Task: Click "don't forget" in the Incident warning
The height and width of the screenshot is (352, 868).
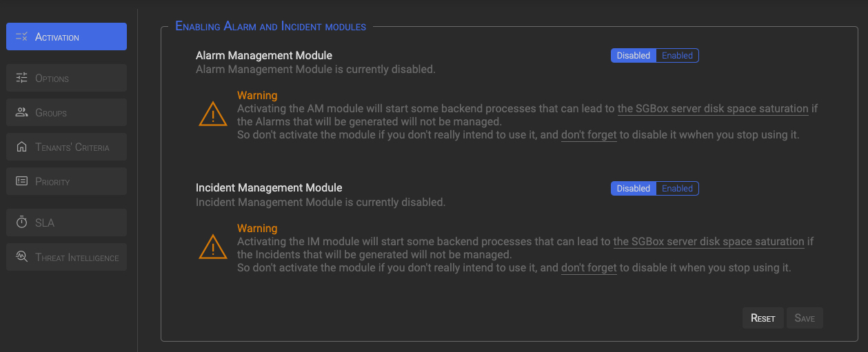Action: tap(589, 268)
